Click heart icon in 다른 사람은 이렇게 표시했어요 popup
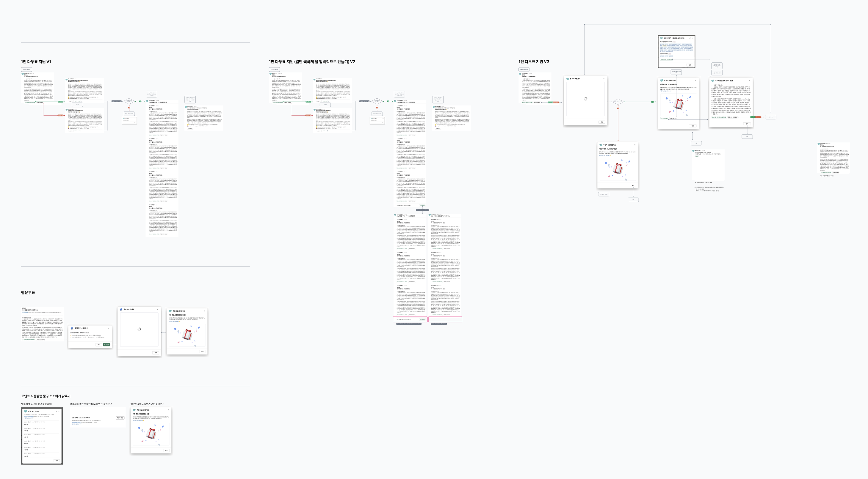Image resolution: width=868 pixels, height=479 pixels. (662, 38)
